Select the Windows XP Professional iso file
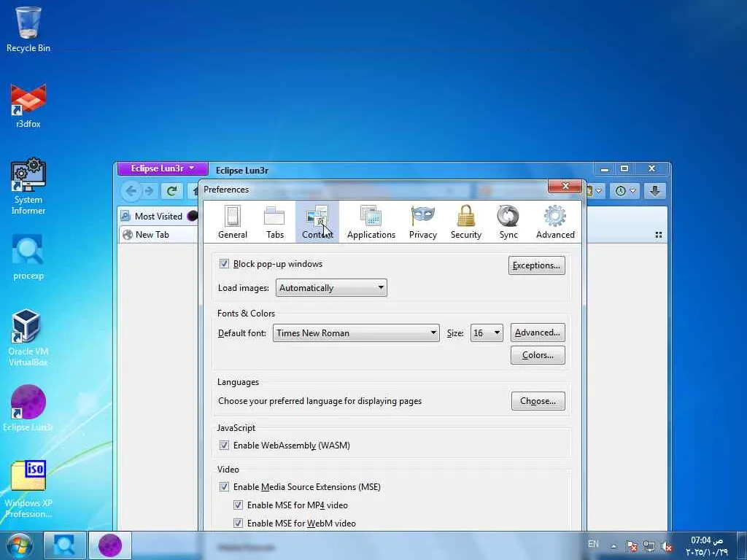 click(x=28, y=489)
